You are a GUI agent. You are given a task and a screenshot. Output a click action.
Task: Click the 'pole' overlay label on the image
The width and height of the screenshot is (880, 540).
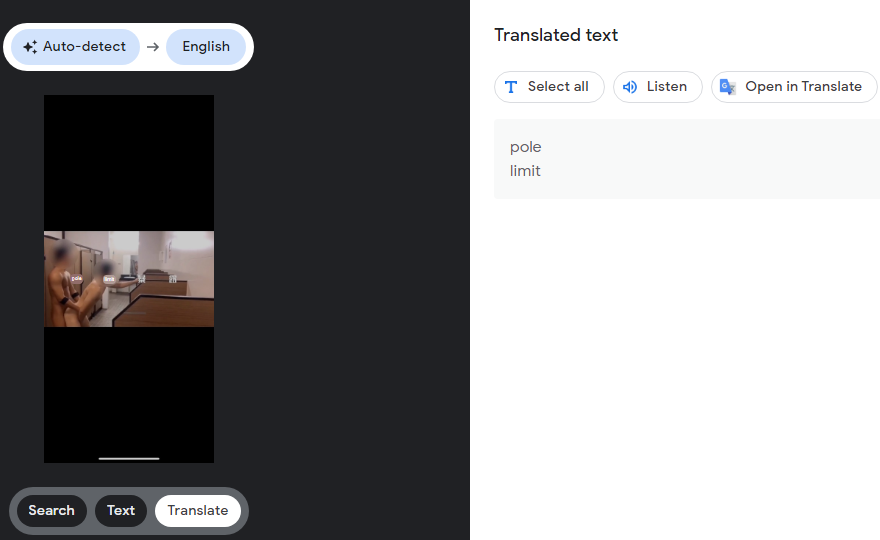(x=77, y=265)
